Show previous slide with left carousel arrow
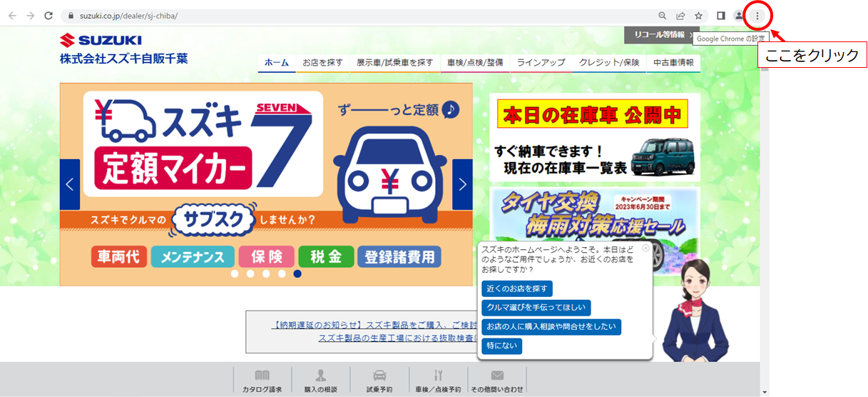This screenshot has width=868, height=397. (x=70, y=184)
